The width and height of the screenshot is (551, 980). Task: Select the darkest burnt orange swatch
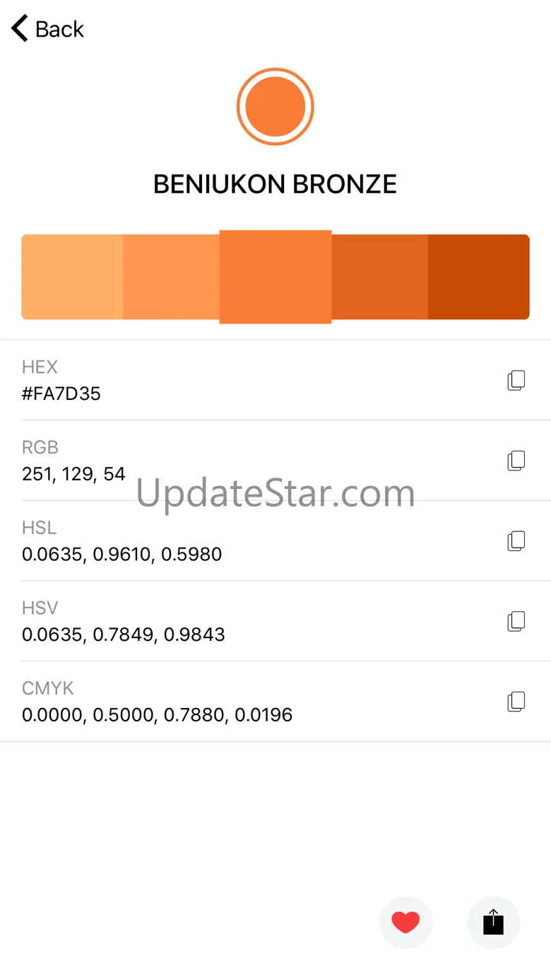point(478,277)
